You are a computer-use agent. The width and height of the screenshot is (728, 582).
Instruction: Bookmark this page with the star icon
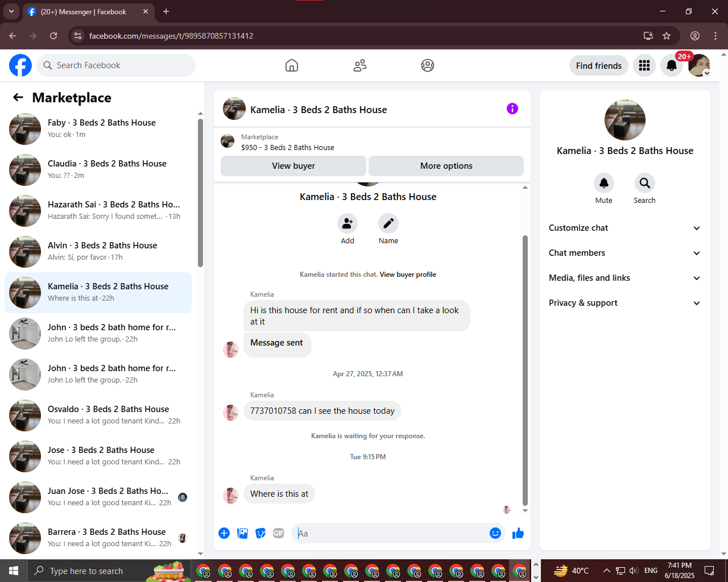(x=667, y=36)
